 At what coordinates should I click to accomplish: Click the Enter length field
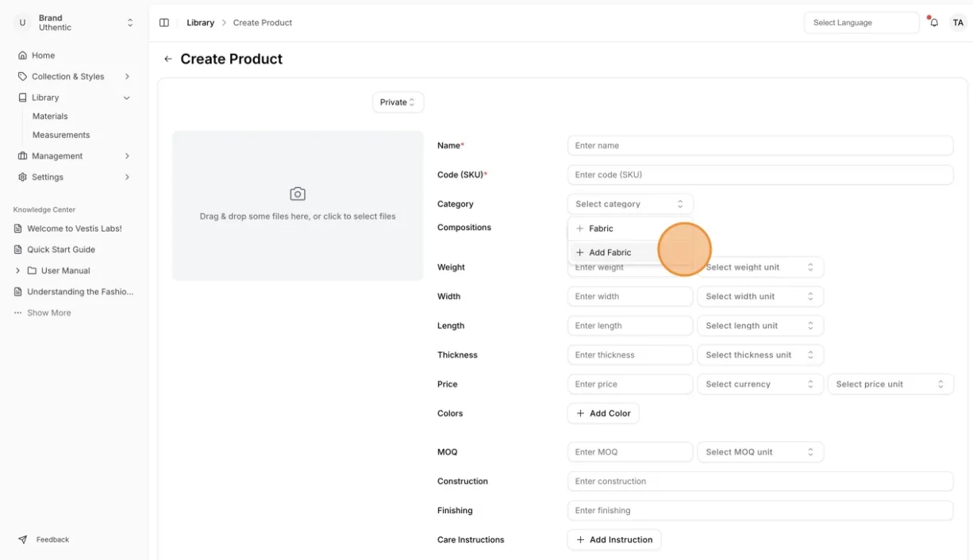(x=630, y=326)
